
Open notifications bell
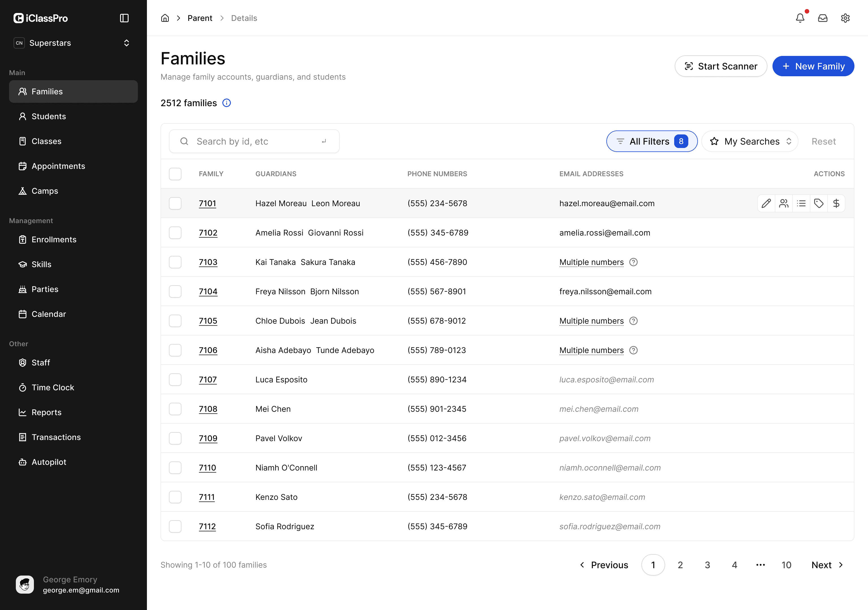[x=800, y=18]
